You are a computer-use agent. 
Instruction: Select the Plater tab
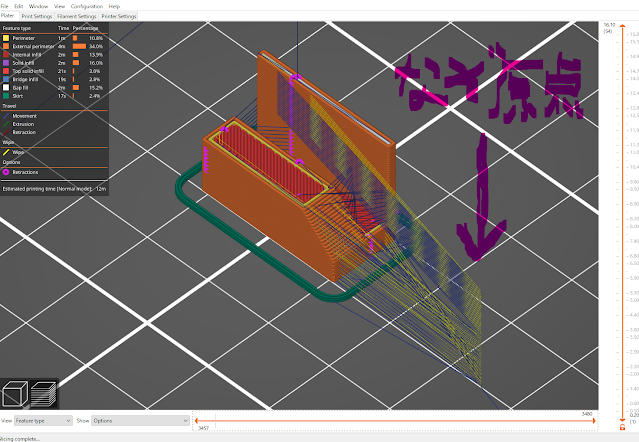pos(7,15)
